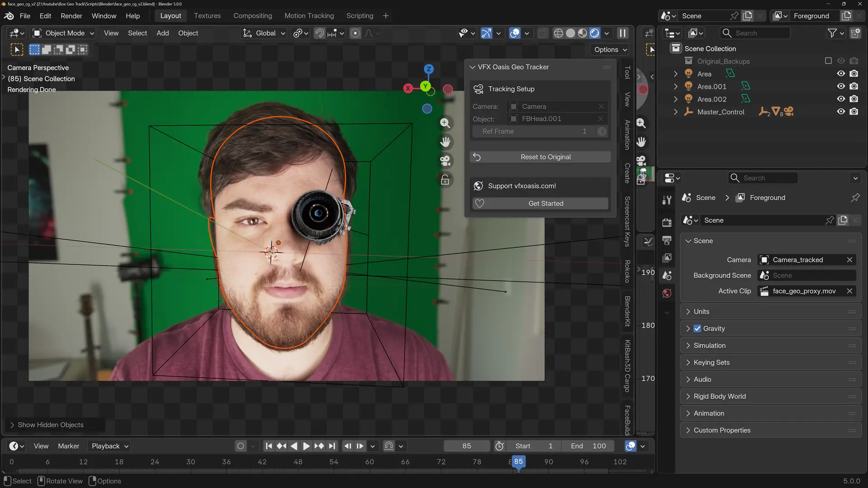
Task: Click the Ref Frame value field
Action: coord(533,131)
